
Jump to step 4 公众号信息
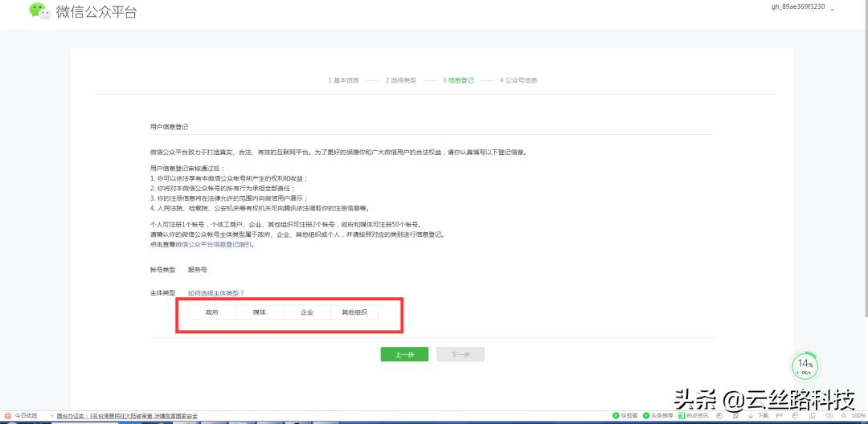tap(518, 80)
